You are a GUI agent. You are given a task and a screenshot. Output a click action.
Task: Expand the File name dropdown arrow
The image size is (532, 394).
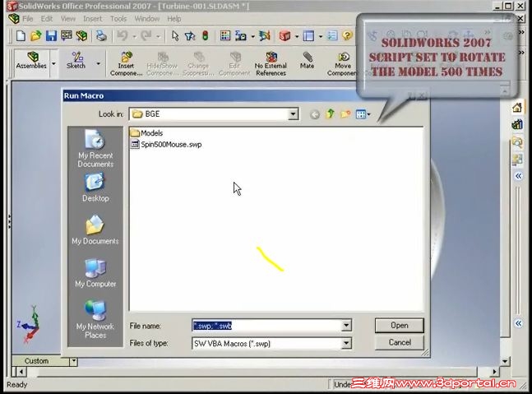346,326
